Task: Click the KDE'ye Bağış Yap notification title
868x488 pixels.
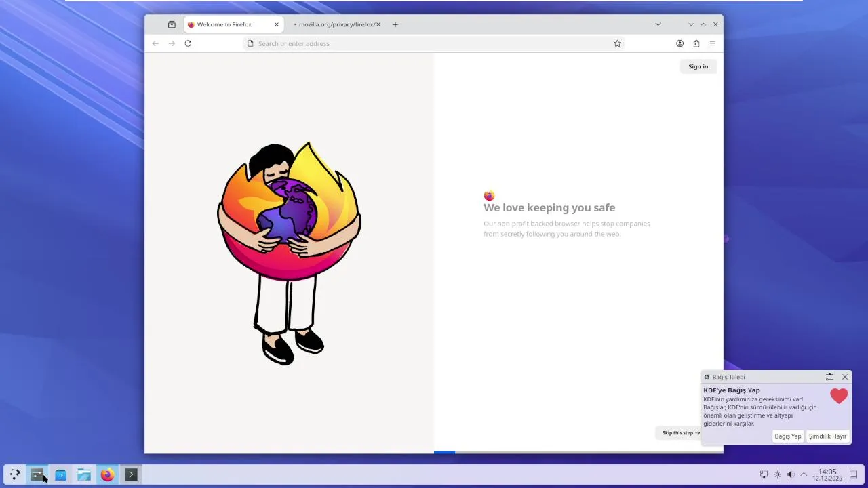Action: [x=732, y=390]
